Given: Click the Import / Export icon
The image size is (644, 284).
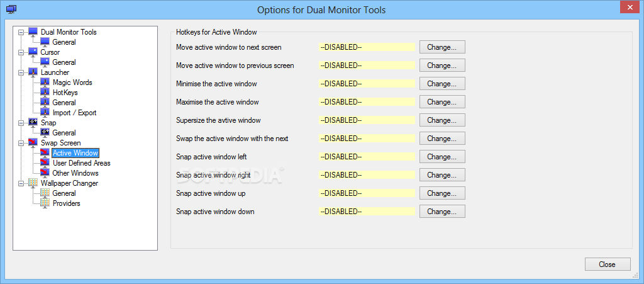Looking at the screenshot, I should pyautogui.click(x=45, y=113).
